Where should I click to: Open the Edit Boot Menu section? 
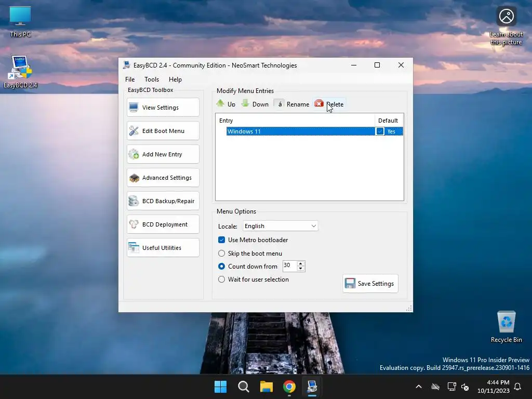tap(163, 131)
